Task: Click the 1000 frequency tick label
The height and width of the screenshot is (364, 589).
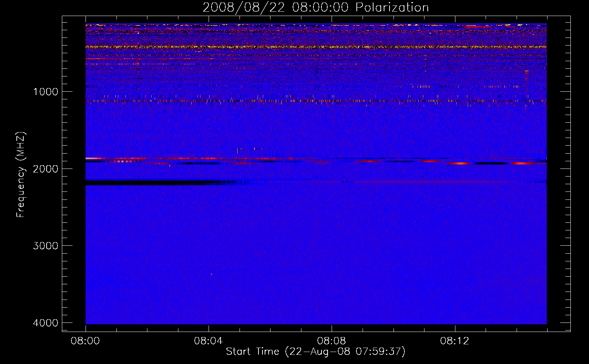Action: (x=46, y=92)
